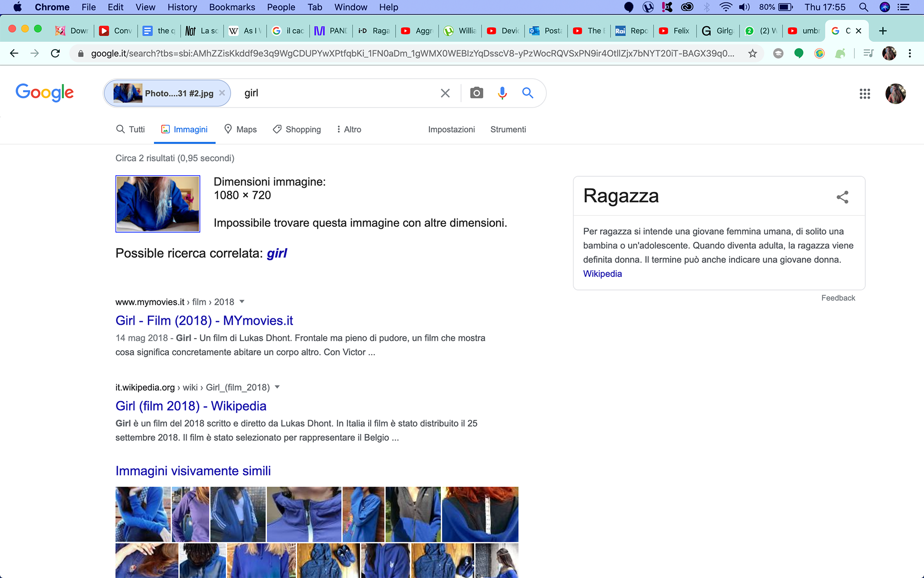Open Immagini visivamente simili link
Screen dimensions: 924x578
pyautogui.click(x=193, y=471)
